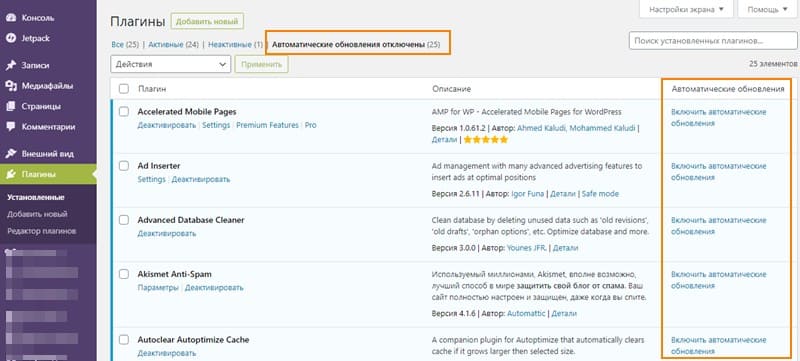The height and width of the screenshot is (361, 800).
Task: Check Autoclear Autoptimize Cache checkbox
Action: 124,339
